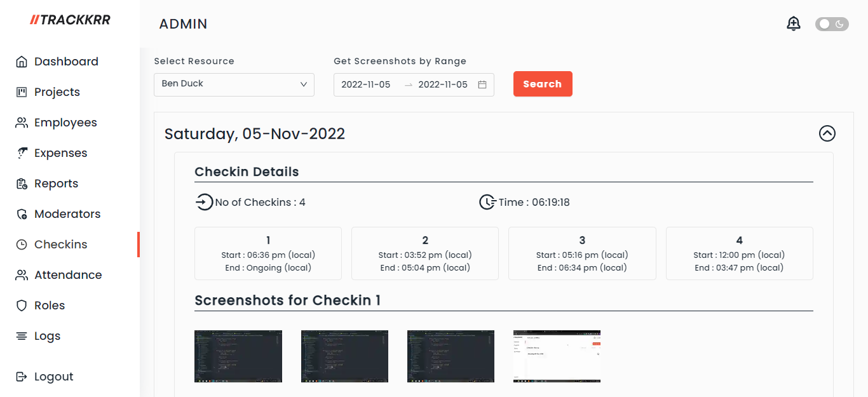Click the Reports clipboard icon
Viewport: 868px width, 397px height.
(22, 184)
